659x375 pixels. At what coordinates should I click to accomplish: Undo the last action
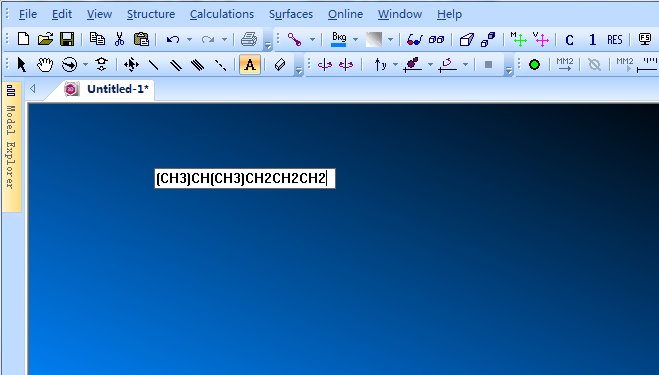click(x=173, y=40)
